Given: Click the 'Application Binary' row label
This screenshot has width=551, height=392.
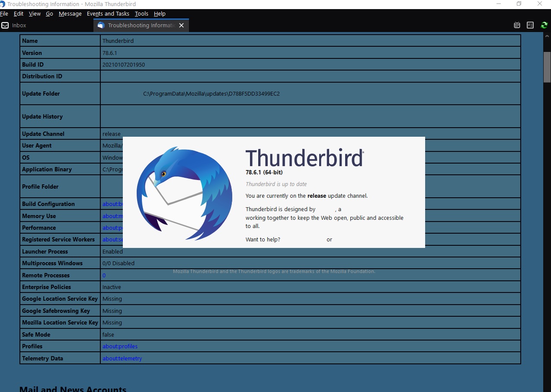Looking at the screenshot, I should pyautogui.click(x=47, y=170).
